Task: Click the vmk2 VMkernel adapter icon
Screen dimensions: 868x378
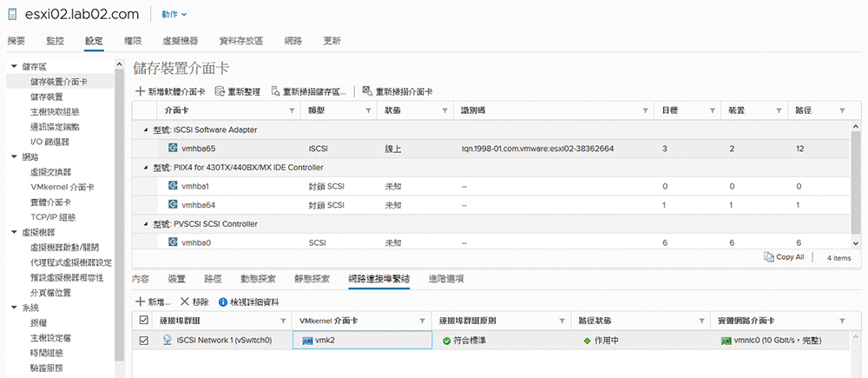Action: tap(307, 341)
